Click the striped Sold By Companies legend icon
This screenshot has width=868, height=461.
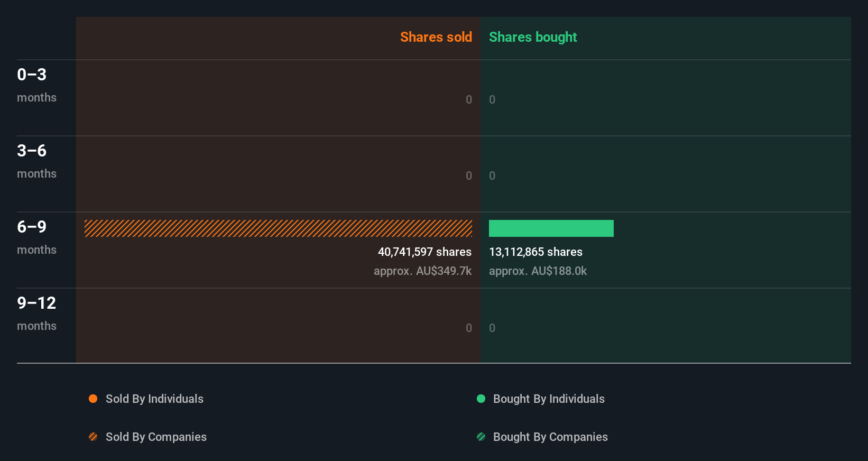pos(93,437)
